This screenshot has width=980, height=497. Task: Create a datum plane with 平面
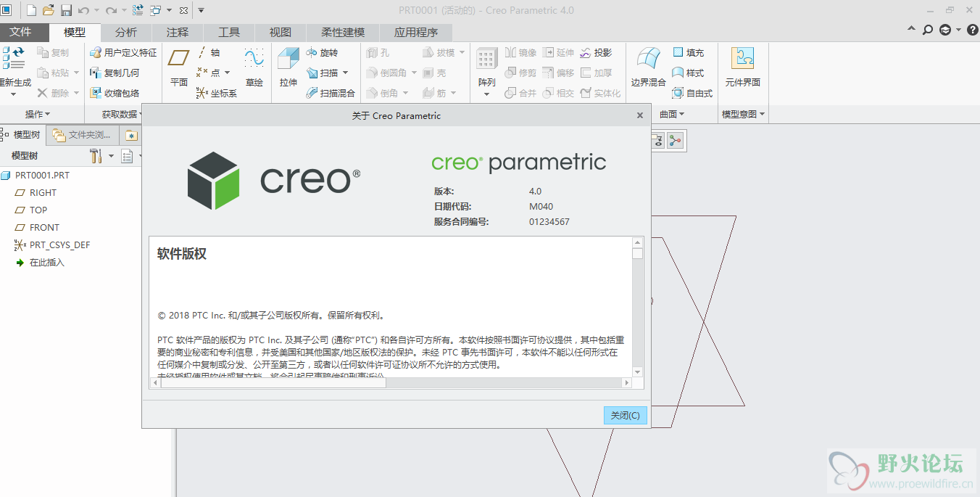(x=179, y=68)
